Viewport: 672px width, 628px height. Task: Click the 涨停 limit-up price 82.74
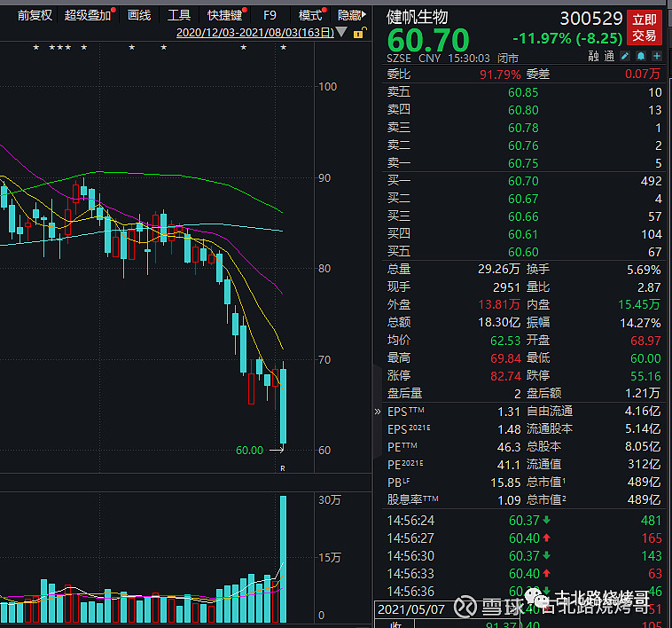tap(505, 376)
